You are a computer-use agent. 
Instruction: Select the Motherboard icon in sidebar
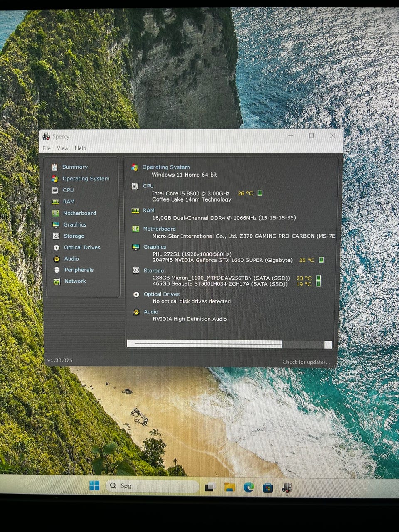55,213
